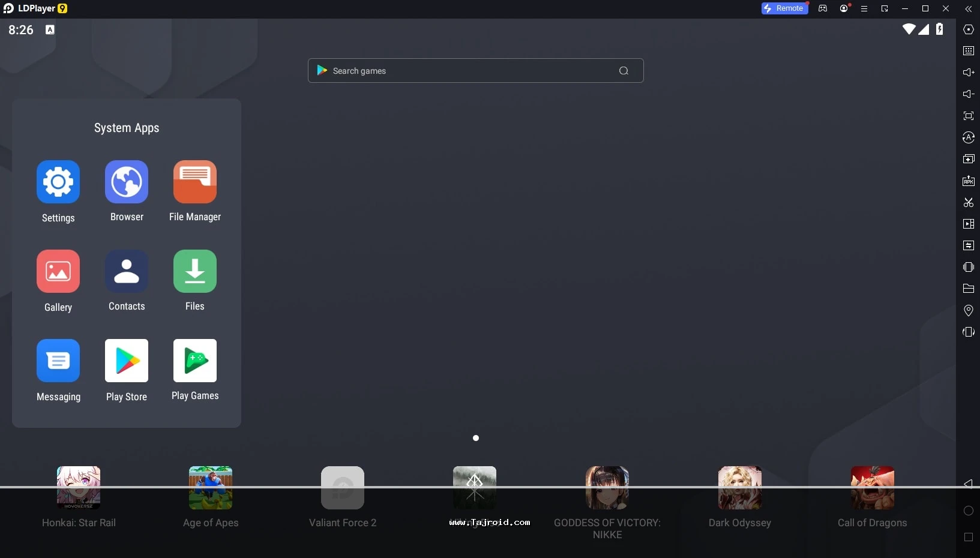Open the Install APK tool
The height and width of the screenshot is (558, 980).
[968, 181]
